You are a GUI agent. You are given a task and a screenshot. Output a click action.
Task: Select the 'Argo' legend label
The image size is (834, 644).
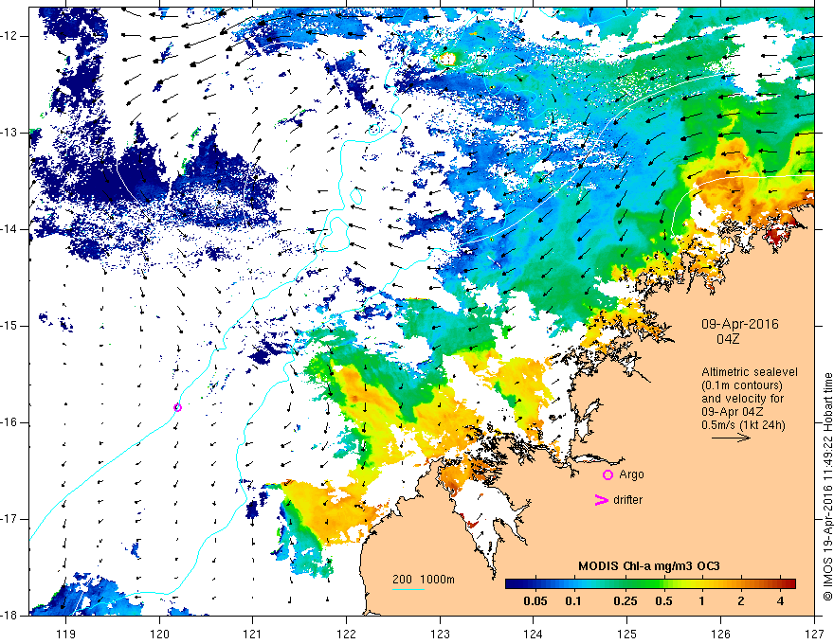(x=631, y=474)
